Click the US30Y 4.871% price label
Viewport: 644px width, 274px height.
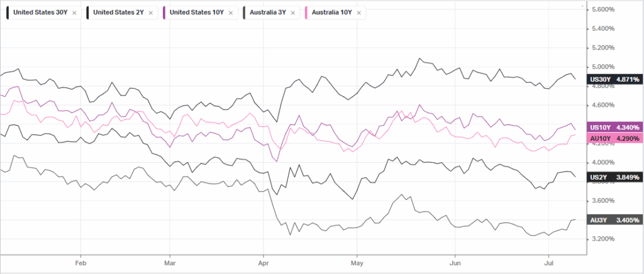click(615, 79)
